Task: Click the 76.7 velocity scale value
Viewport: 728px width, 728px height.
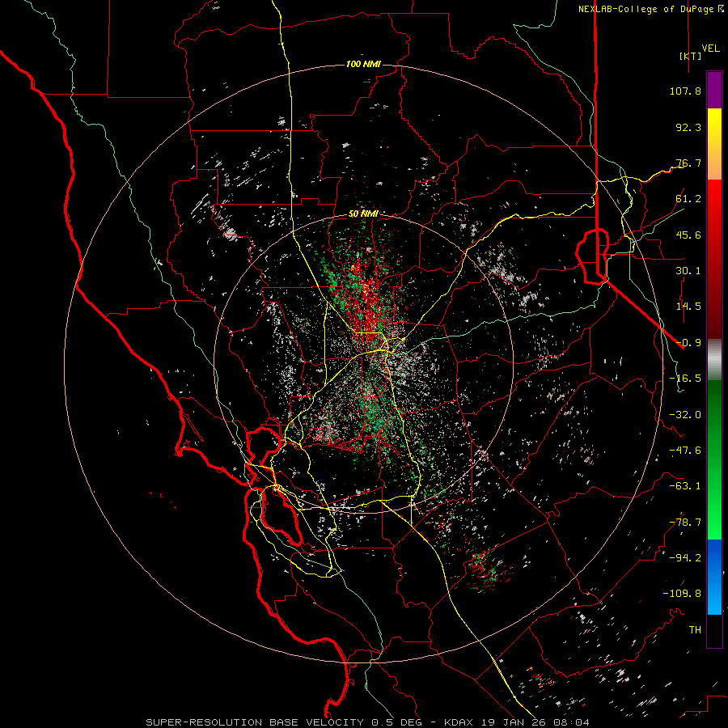Action: click(x=688, y=163)
